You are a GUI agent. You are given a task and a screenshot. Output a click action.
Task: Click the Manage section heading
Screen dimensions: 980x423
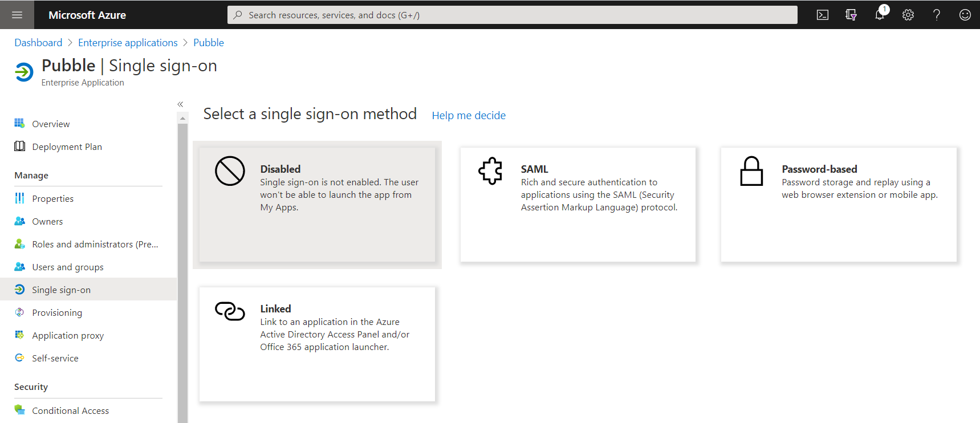click(x=31, y=176)
